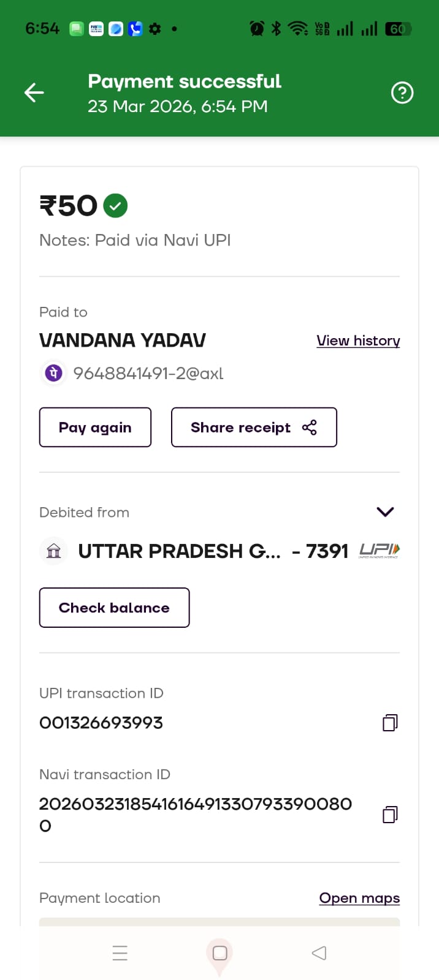The height and width of the screenshot is (980, 439).
Task: Click the Pay again button
Action: coord(95,428)
